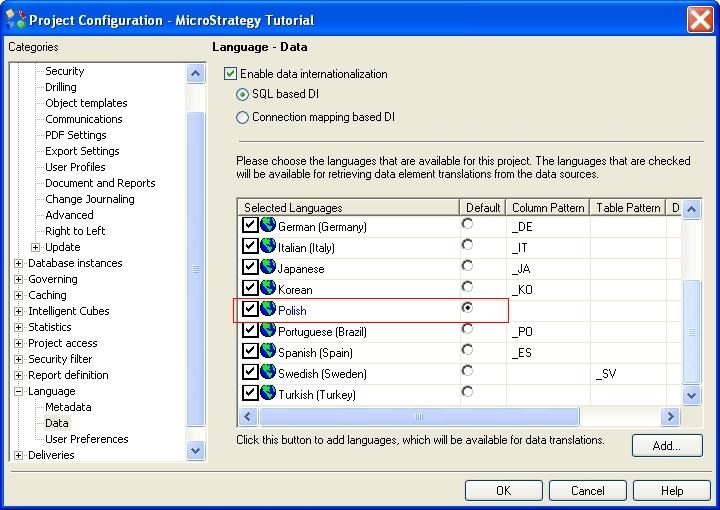Click the language list horizontal scrollbar
Image resolution: width=720 pixels, height=510 pixels.
(420, 417)
